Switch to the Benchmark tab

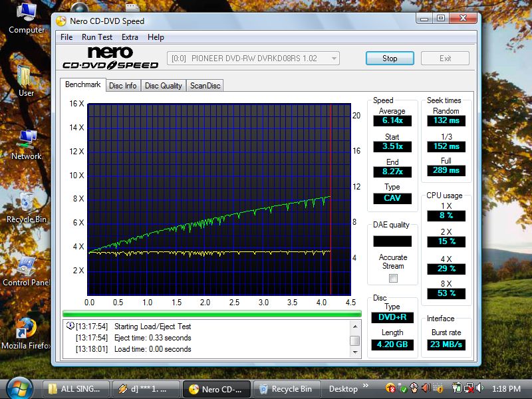[82, 84]
